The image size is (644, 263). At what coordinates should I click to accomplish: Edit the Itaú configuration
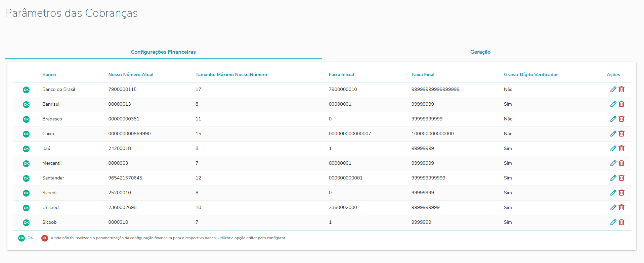pos(613,148)
